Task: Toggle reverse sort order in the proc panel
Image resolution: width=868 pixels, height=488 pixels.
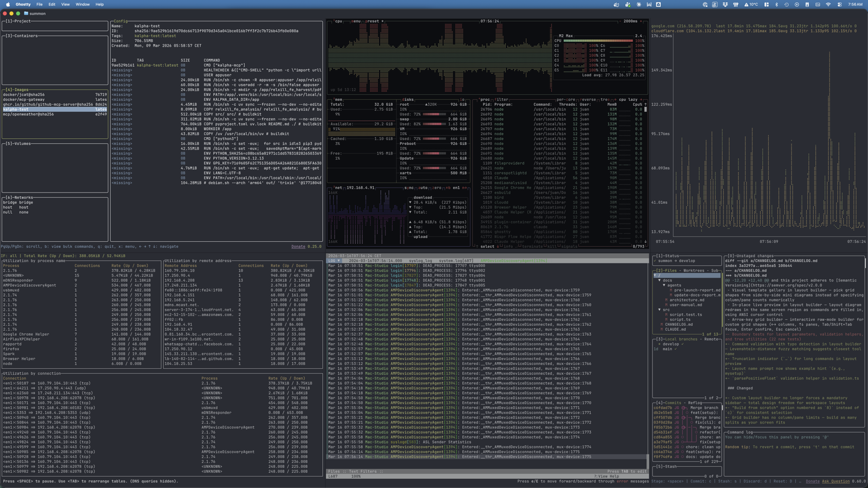Action: tap(589, 100)
